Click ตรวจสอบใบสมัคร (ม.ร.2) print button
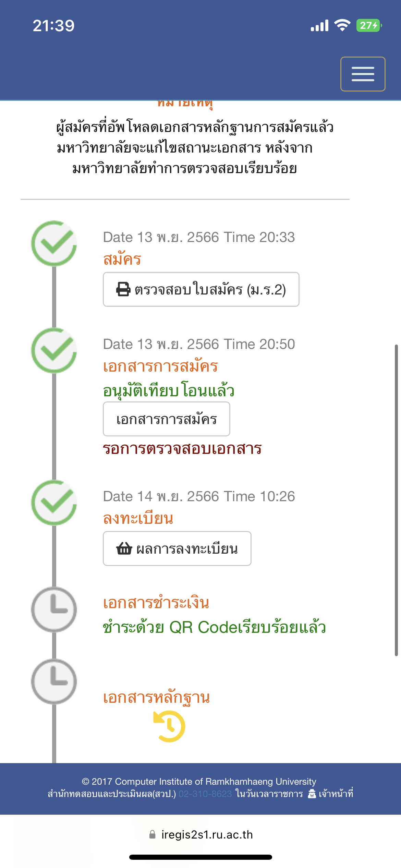The width and height of the screenshot is (401, 868). [201, 289]
